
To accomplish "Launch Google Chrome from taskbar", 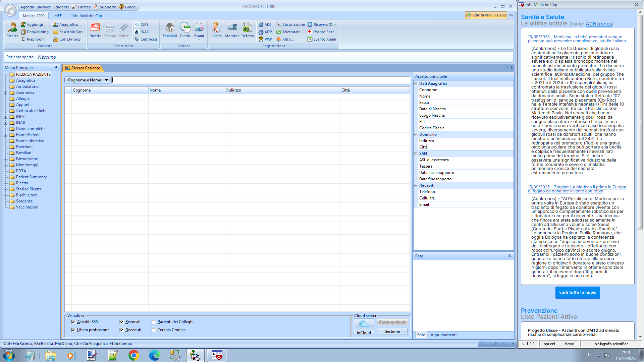I will coord(133,355).
